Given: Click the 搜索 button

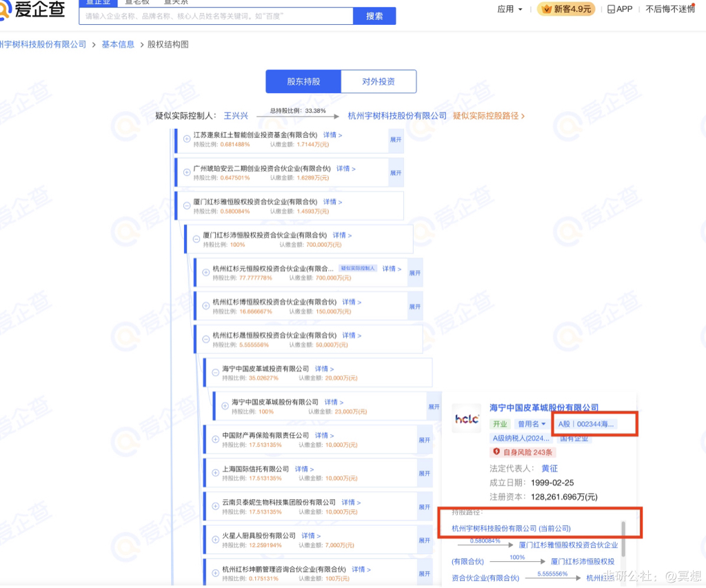Looking at the screenshot, I should tap(374, 17).
